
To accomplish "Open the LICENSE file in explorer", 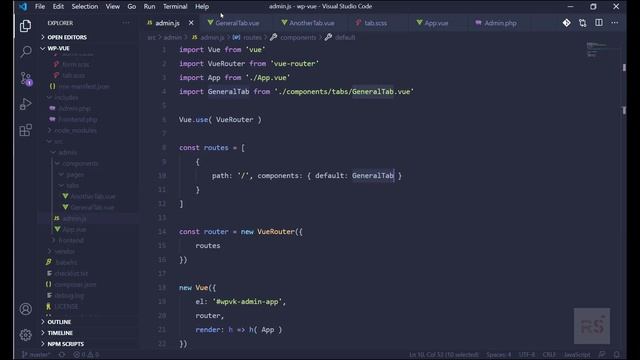I will pyautogui.click(x=67, y=307).
